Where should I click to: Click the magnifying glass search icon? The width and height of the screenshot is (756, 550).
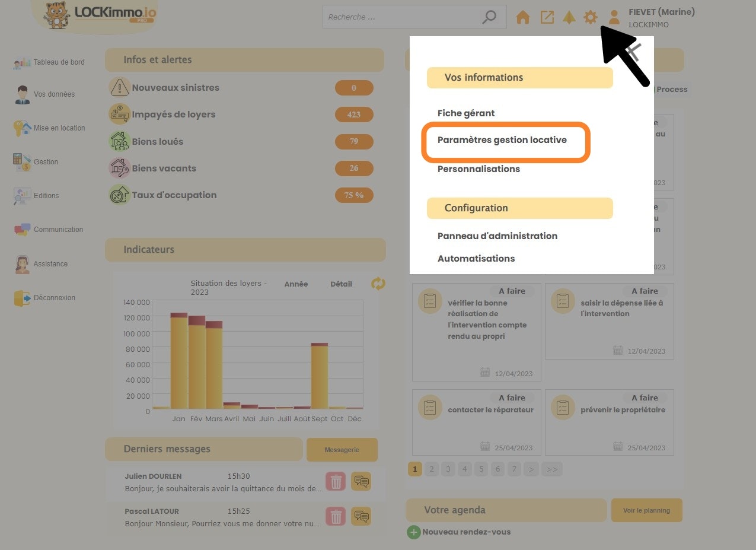[x=489, y=17]
